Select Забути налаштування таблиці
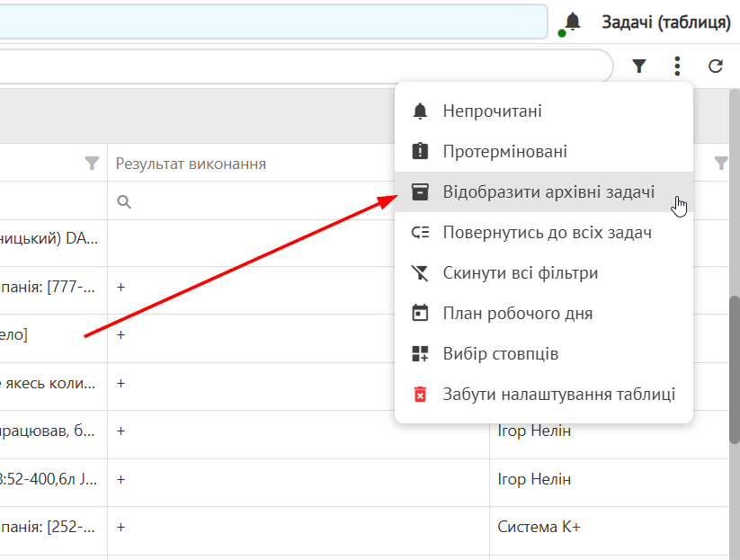The image size is (740, 560). 544,395
